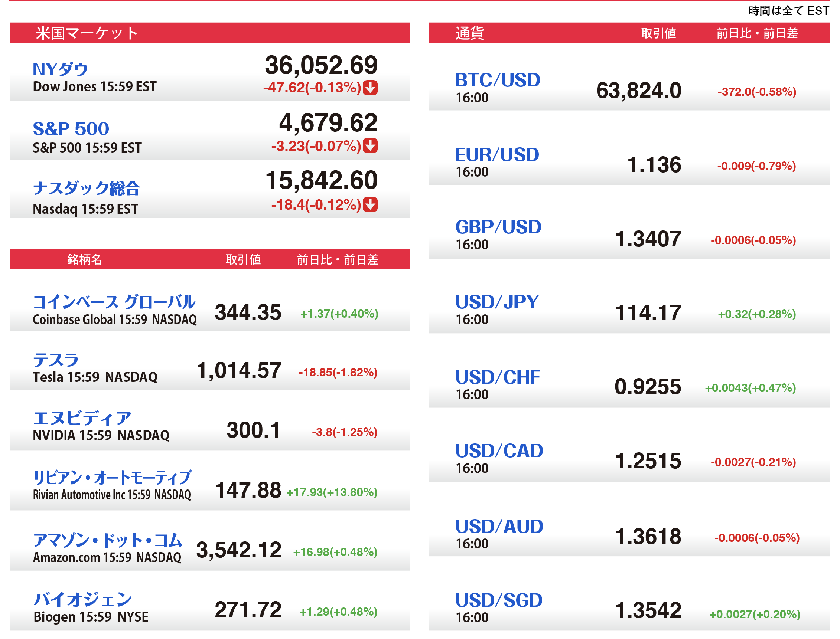Screen dimensions: 840x639
Task: Open the NYダウ index link
Action: 60,70
